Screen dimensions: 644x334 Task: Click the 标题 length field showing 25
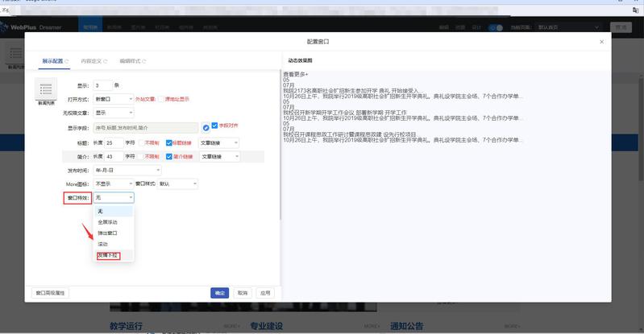click(x=114, y=142)
